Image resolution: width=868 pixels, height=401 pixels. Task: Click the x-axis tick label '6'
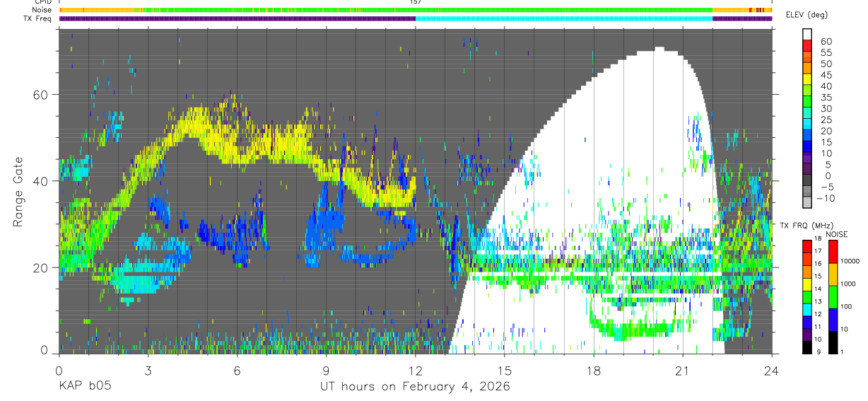click(x=237, y=371)
